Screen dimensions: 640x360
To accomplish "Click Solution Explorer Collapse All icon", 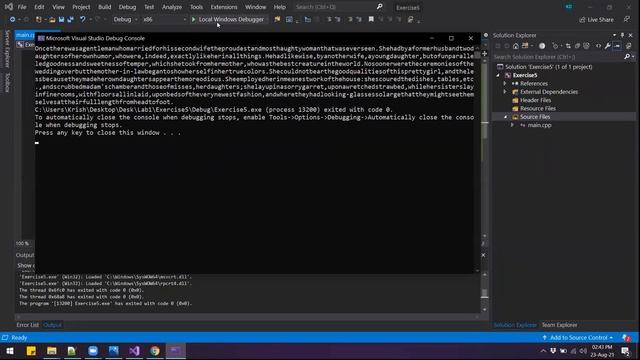I will coord(577,46).
